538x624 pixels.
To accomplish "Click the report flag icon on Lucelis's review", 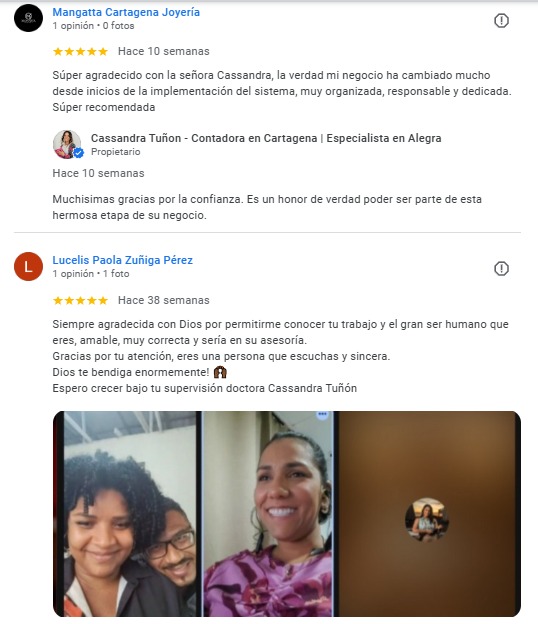I will [501, 269].
